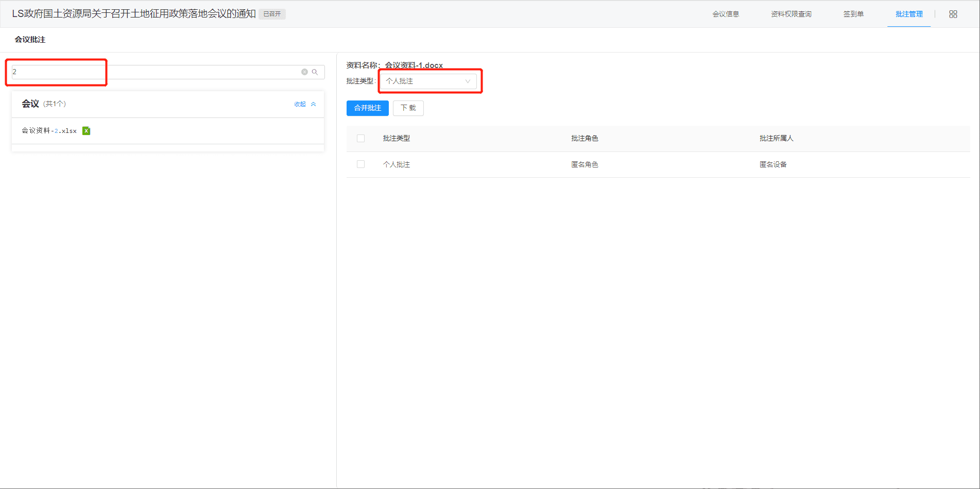Go to the 签到单 tab
Image resolution: width=980 pixels, height=489 pixels.
(853, 14)
